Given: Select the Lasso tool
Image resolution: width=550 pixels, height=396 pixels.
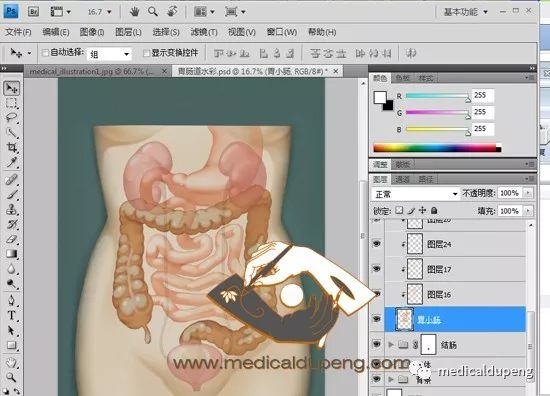Looking at the screenshot, I should (12, 118).
